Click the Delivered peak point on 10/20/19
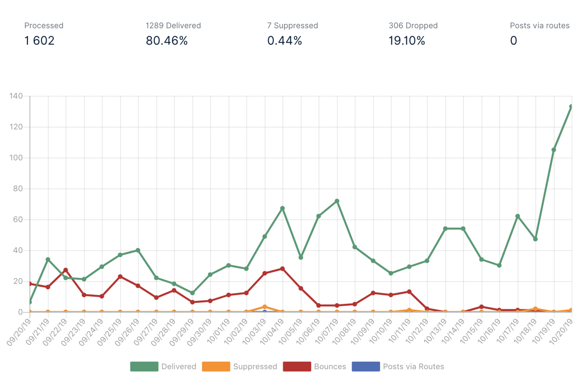Screen dimensions: 588x381 click(571, 107)
